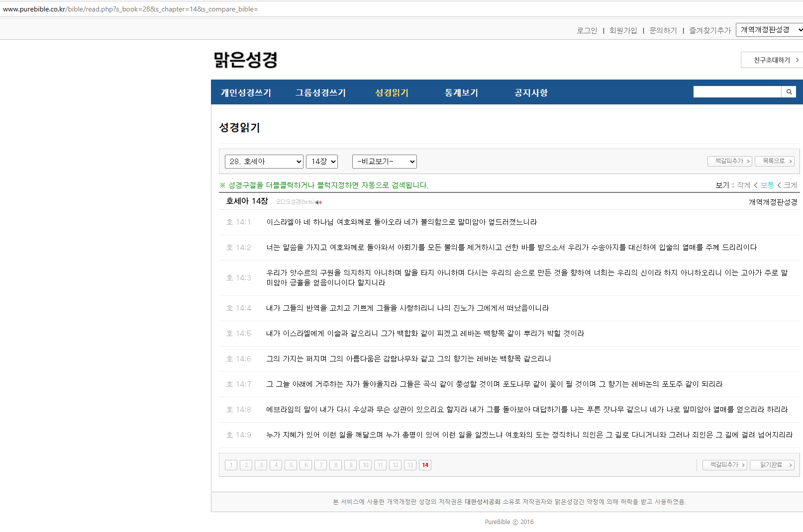Click the 목록으로 button
This screenshot has height=532, width=803.
[x=775, y=161]
